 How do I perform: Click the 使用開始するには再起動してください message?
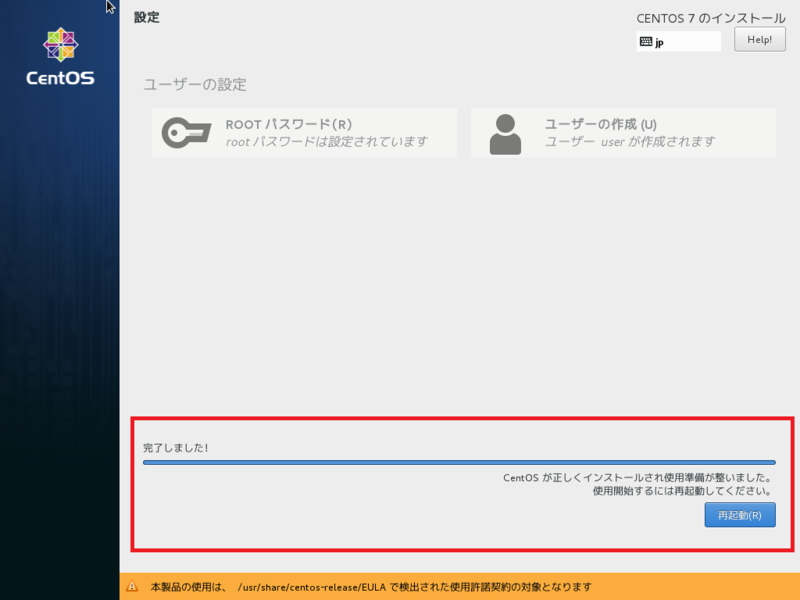pyautogui.click(x=682, y=491)
